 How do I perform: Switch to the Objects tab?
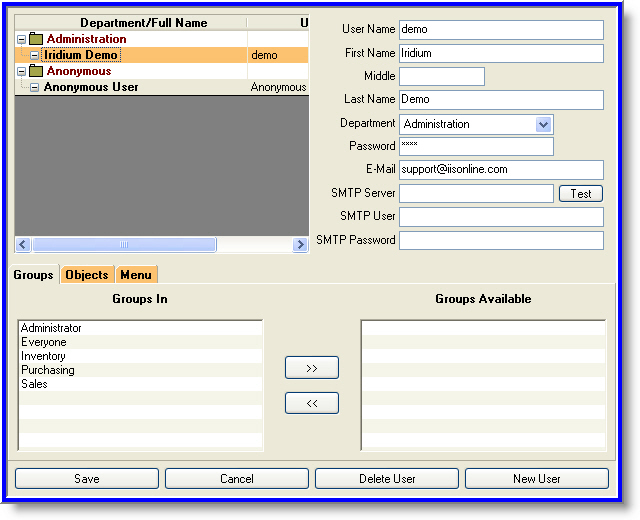pos(87,275)
